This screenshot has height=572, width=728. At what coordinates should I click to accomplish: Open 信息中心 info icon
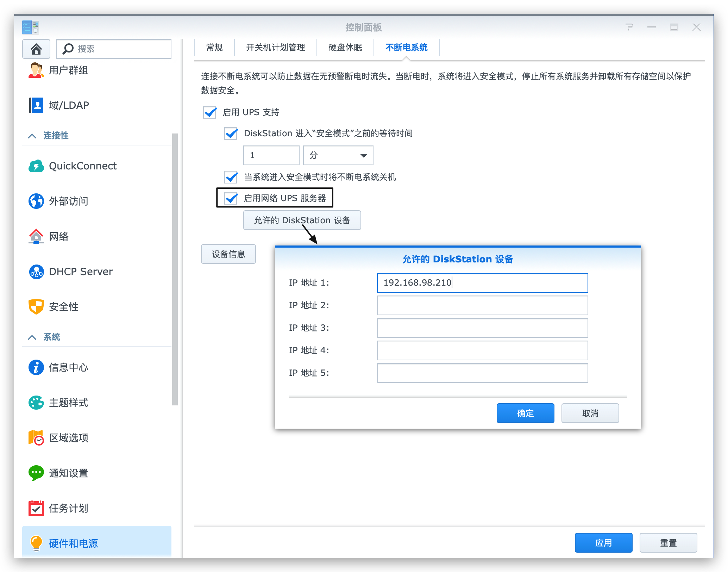point(36,367)
